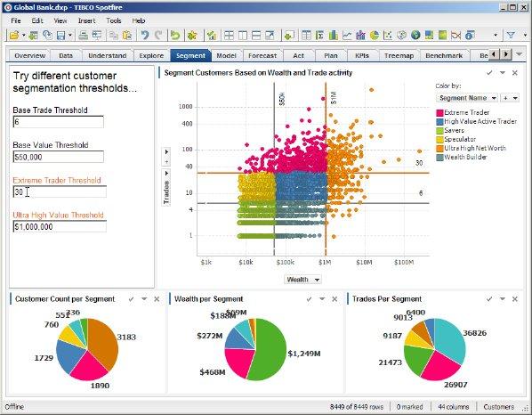
Task: Toggle checkmark on Trades Per Segment panel
Action: pos(489,299)
